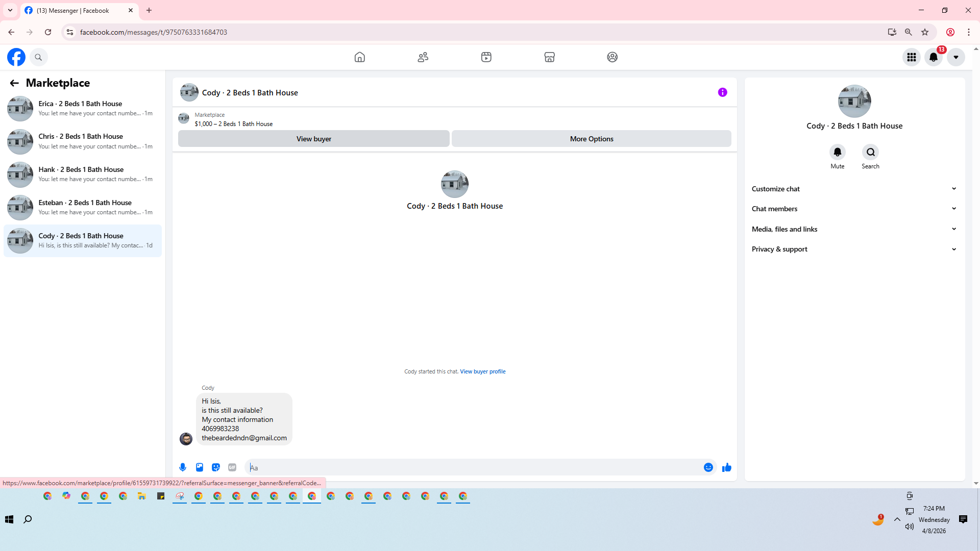980x551 pixels.
Task: Click the View buyer button
Action: (x=313, y=139)
